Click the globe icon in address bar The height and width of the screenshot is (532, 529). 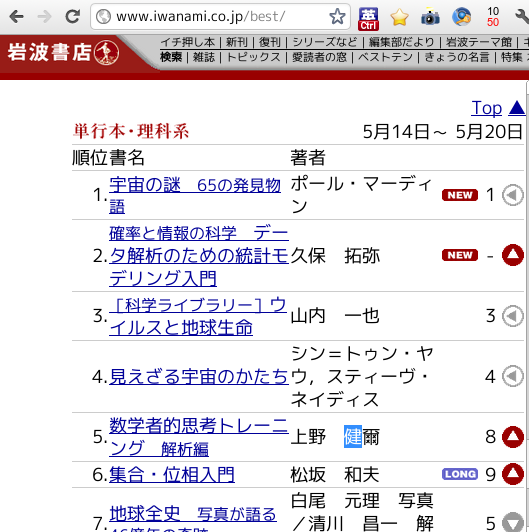pos(103,16)
